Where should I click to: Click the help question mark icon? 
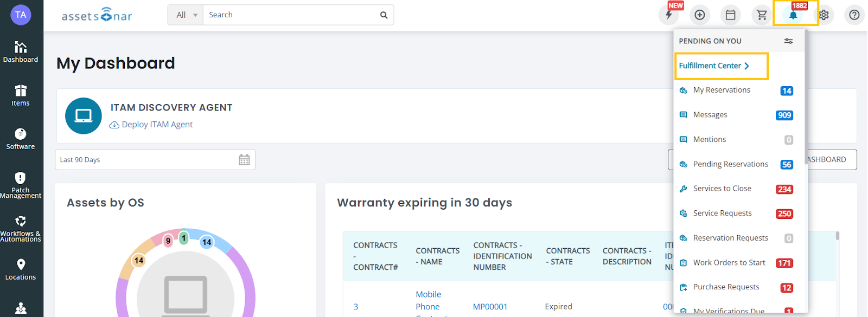854,15
